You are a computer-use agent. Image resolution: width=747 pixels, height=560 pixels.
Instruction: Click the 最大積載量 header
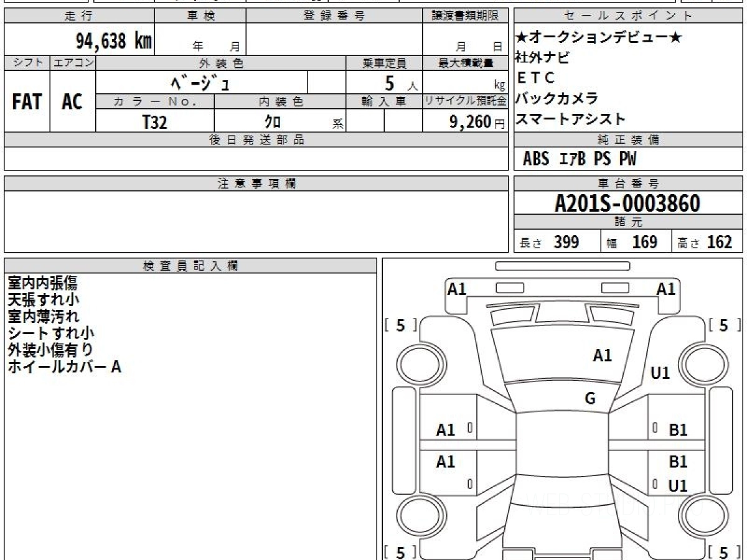point(466,63)
